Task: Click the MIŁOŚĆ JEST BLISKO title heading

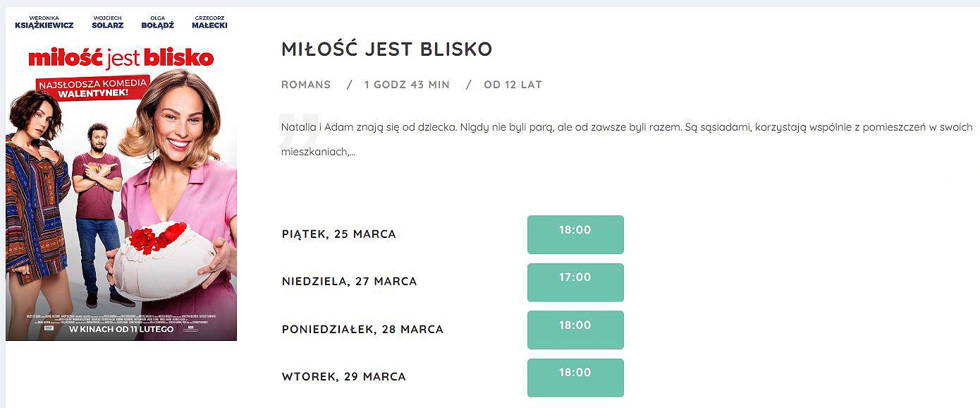Action: [x=386, y=49]
